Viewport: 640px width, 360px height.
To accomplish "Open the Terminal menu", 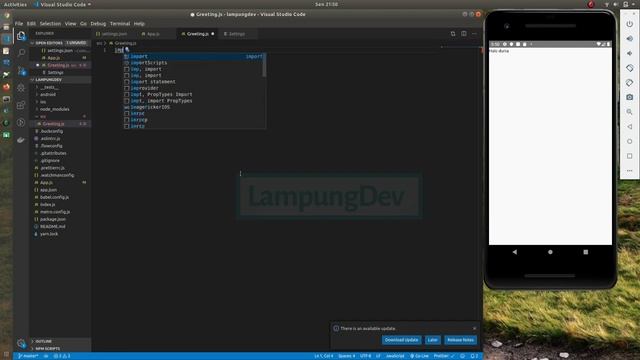I will (x=120, y=24).
